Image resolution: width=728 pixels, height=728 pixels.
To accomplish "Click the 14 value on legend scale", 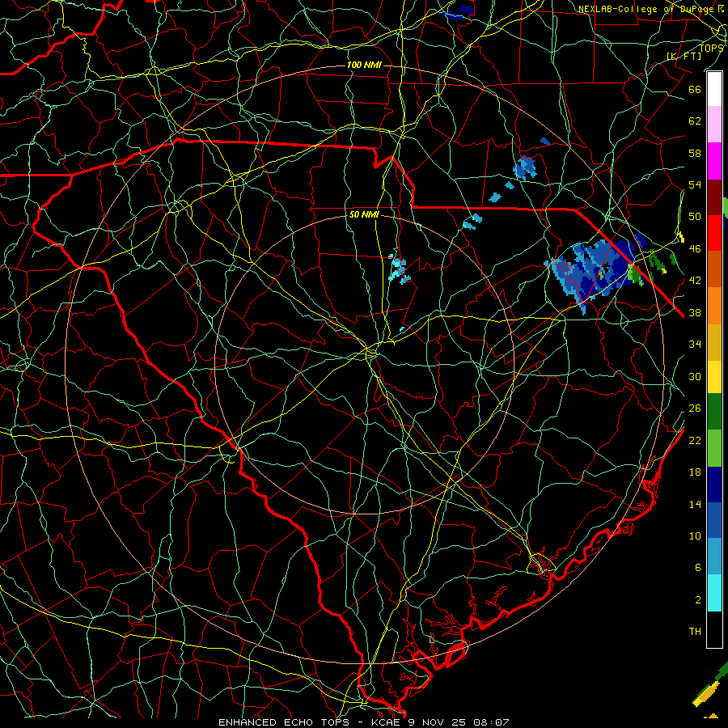I will pos(695,504).
